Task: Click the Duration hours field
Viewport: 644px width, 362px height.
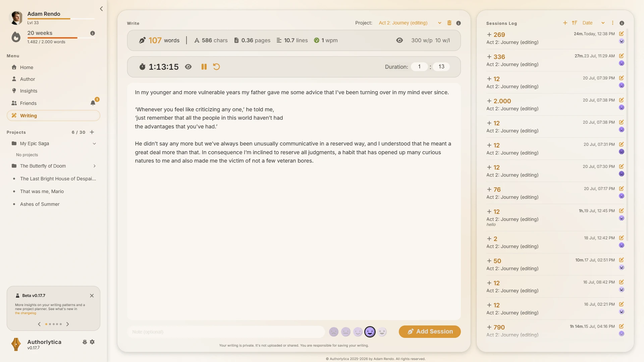Action: click(x=419, y=67)
